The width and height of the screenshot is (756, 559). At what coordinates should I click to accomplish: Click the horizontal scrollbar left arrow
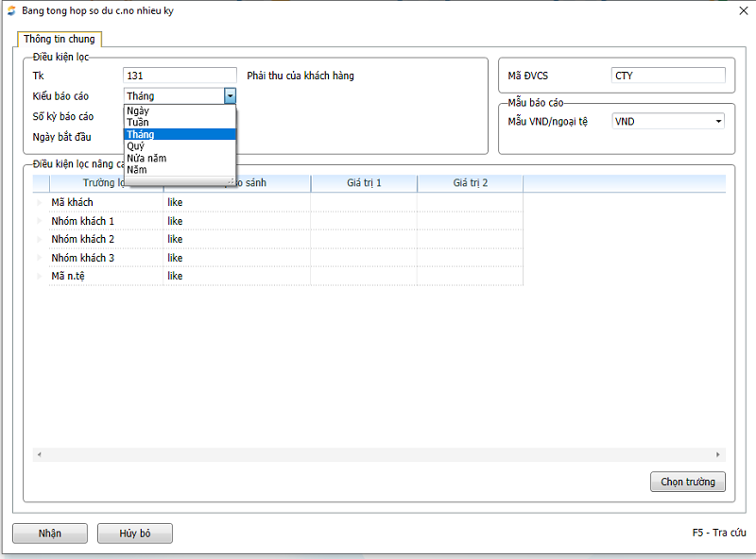[39, 454]
